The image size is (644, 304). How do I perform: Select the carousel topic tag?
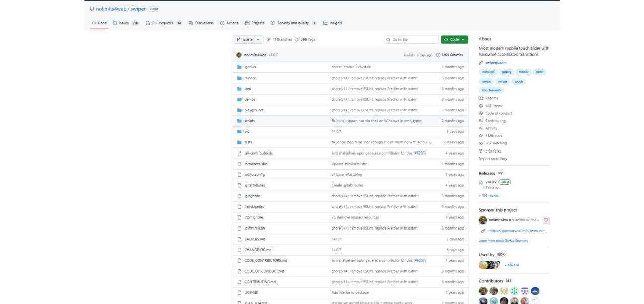coord(488,72)
